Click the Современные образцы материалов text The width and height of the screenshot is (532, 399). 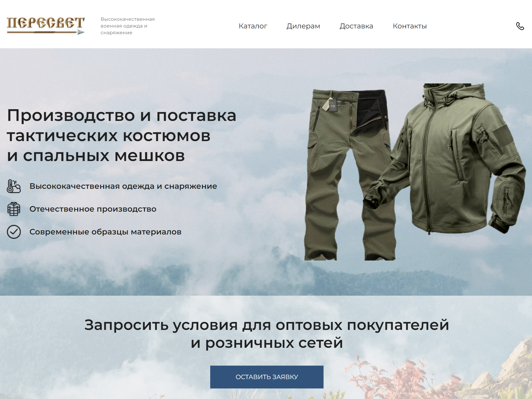[x=105, y=232]
